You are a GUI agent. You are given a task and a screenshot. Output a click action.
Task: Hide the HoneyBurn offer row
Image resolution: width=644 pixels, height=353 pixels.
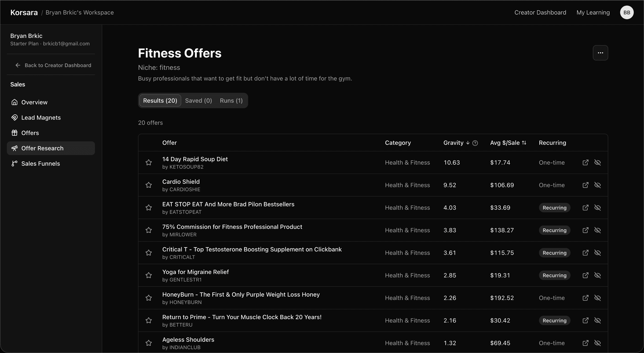[x=597, y=298]
